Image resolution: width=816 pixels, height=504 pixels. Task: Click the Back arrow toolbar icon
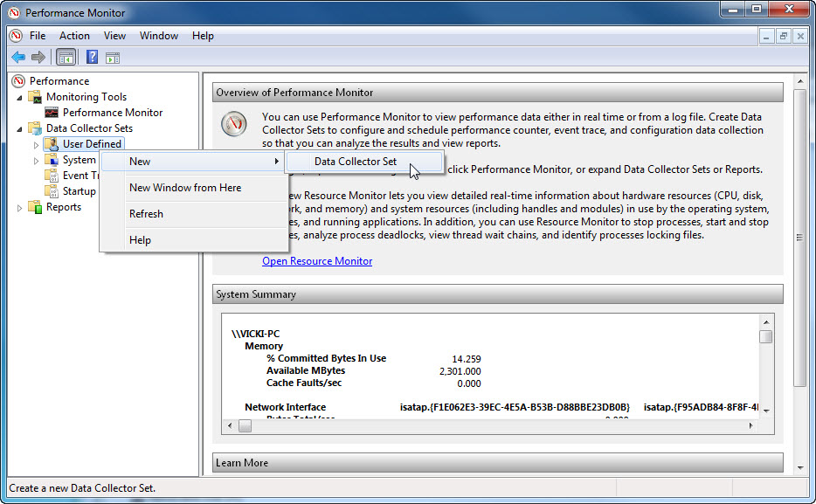click(18, 58)
